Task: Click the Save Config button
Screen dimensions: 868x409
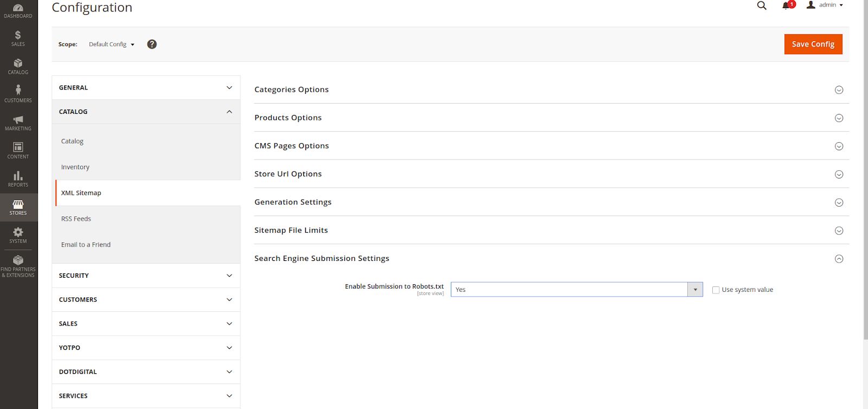Action: [x=813, y=44]
